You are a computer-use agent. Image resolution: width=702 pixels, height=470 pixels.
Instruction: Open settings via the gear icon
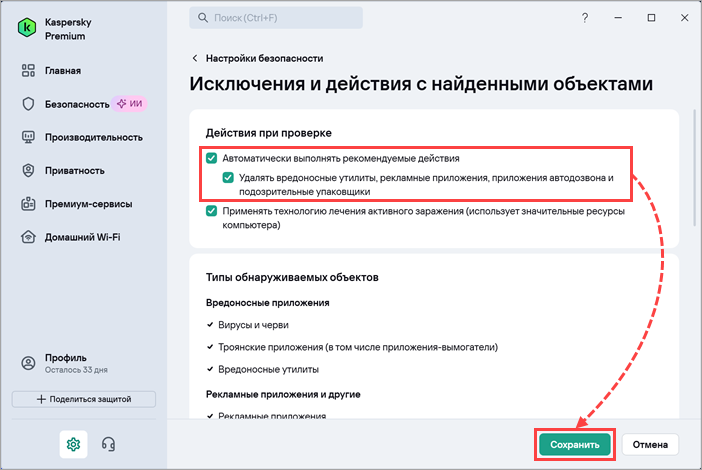coord(73,444)
